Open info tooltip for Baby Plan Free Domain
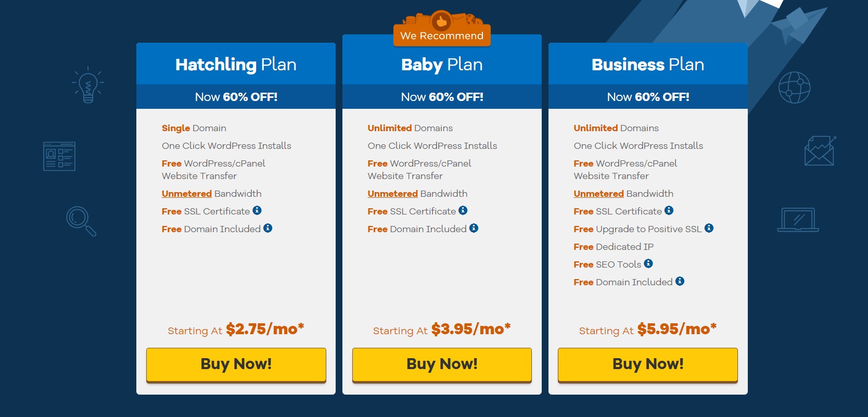This screenshot has height=417, width=868. point(473,228)
